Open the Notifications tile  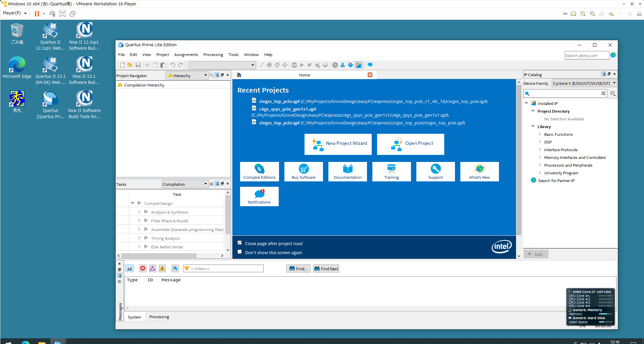259,196
